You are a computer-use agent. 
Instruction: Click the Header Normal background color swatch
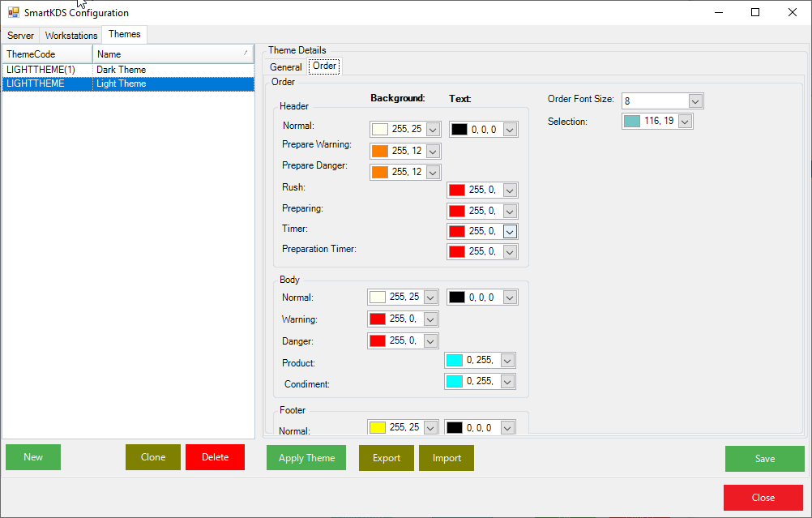[380, 129]
